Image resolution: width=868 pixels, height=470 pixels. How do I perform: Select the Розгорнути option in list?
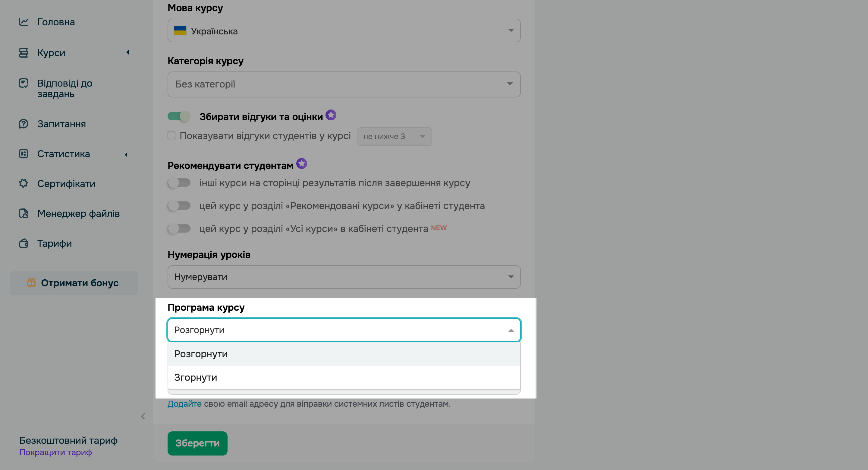point(201,354)
